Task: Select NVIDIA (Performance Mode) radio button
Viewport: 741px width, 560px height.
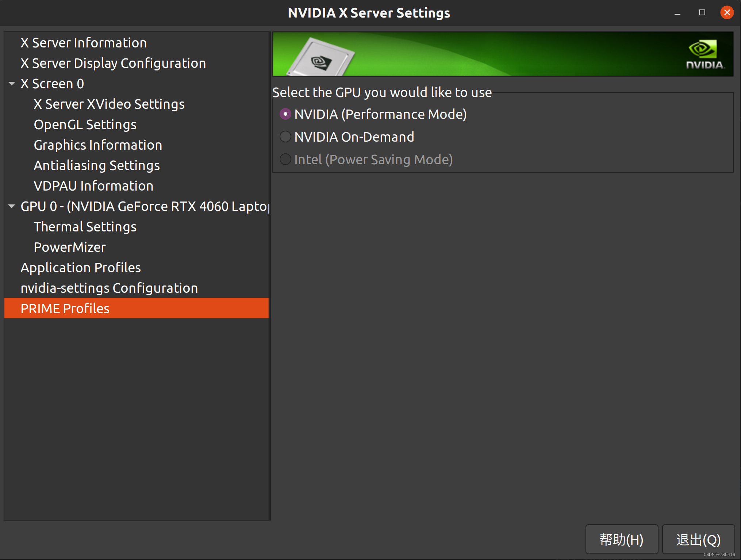Action: [x=285, y=114]
